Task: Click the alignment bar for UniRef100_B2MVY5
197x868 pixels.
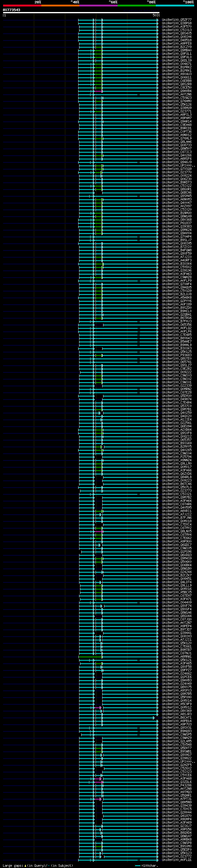Action: click(x=118, y=447)
